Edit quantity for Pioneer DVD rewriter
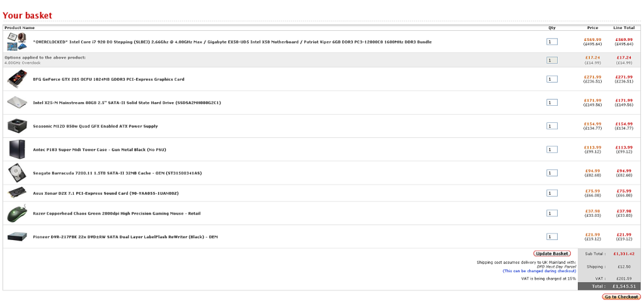Image resolution: width=644 pixels, height=303 pixels. pyautogui.click(x=551, y=237)
